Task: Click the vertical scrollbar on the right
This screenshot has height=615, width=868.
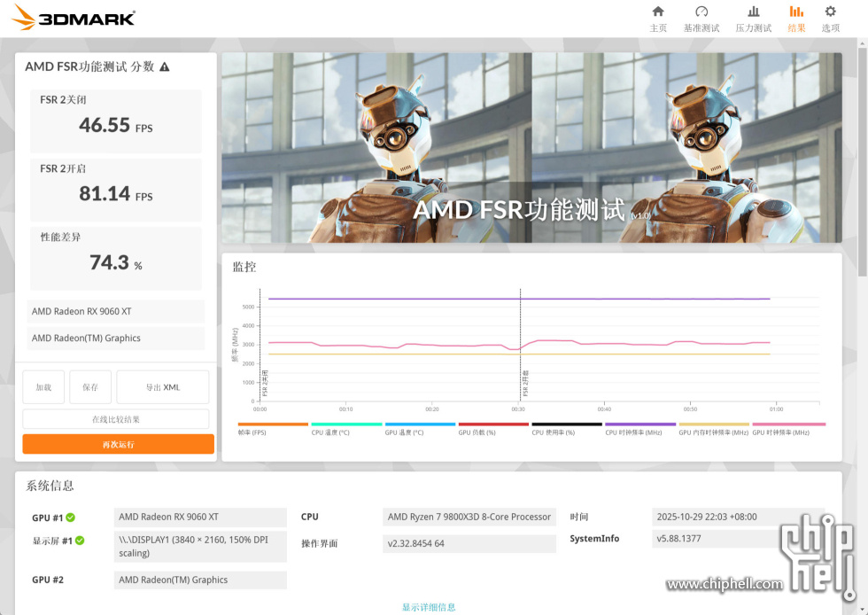Action: click(862, 177)
